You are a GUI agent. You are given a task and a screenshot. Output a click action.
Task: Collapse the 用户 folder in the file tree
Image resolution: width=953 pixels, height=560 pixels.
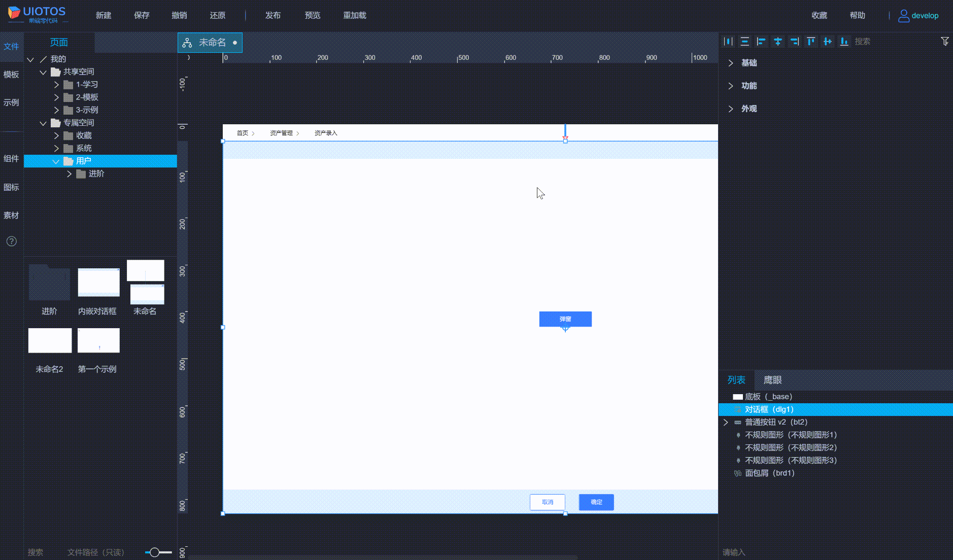point(56,161)
